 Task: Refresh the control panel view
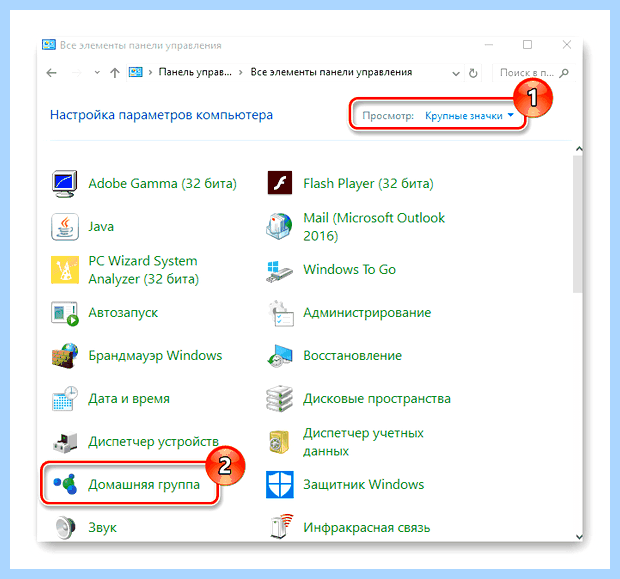coord(473,73)
